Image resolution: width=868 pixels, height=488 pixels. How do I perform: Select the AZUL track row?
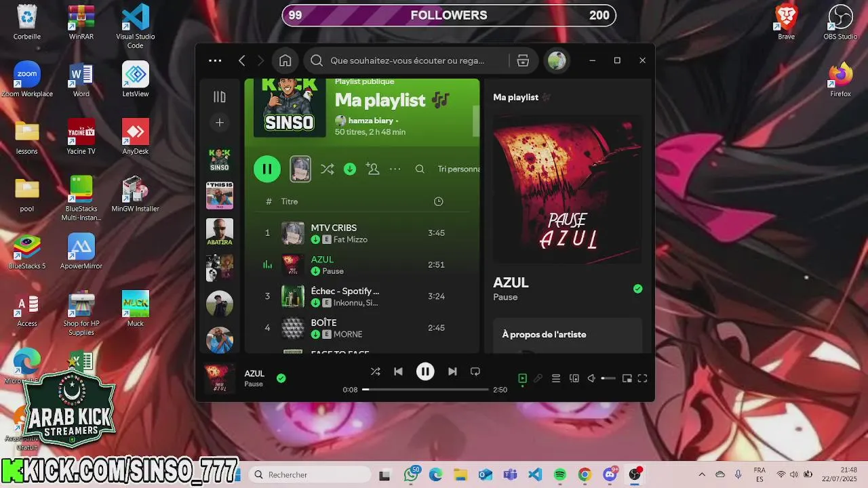pos(362,264)
